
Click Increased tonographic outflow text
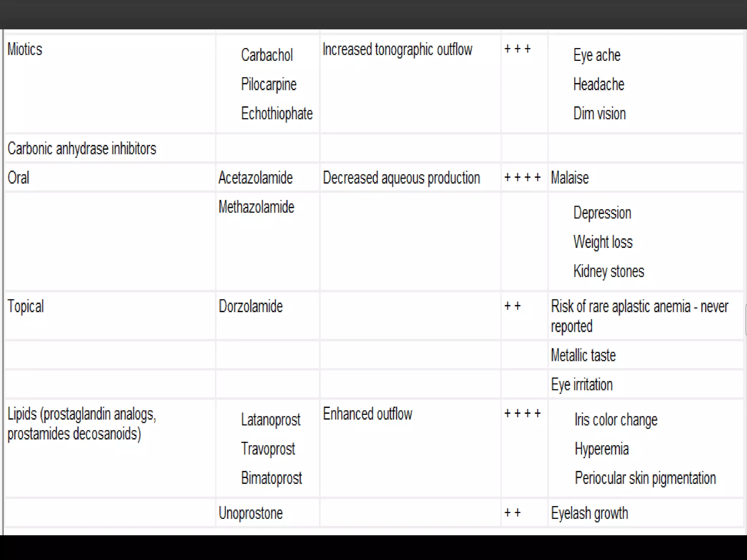click(x=398, y=50)
